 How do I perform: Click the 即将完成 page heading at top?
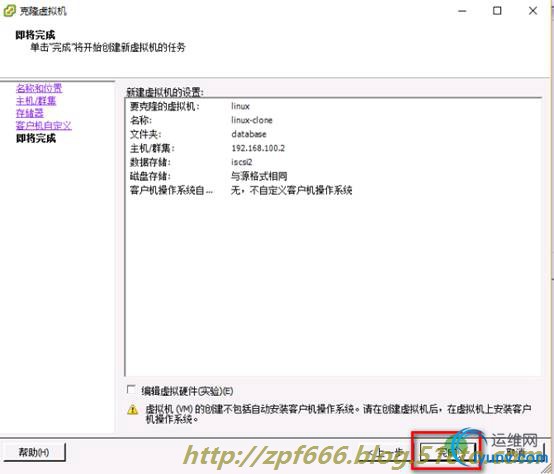click(35, 35)
